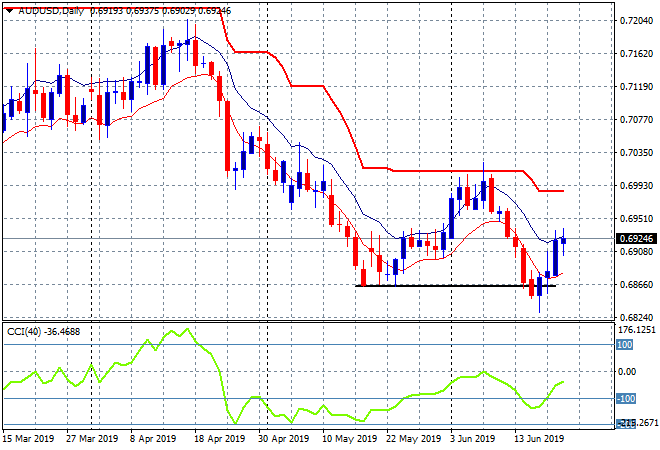
Task: Select the CCI(40) -36.4688 indicator label
Action: click(43, 332)
